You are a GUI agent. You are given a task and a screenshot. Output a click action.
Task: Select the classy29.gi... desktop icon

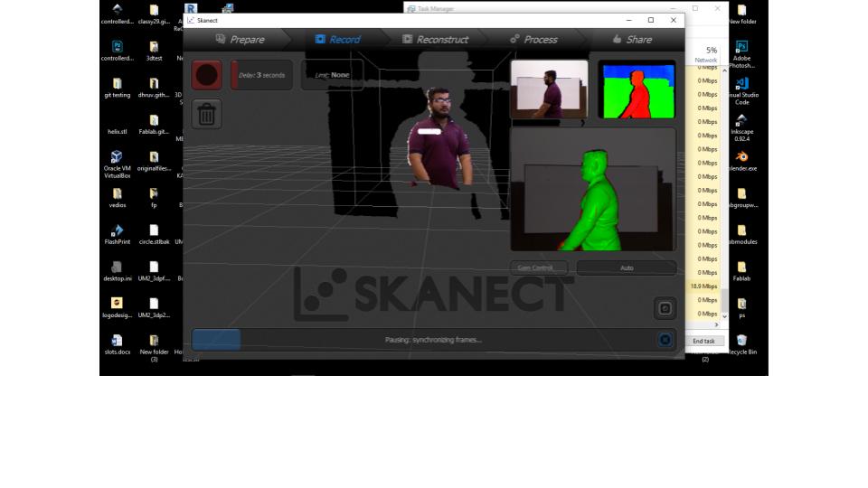click(154, 14)
